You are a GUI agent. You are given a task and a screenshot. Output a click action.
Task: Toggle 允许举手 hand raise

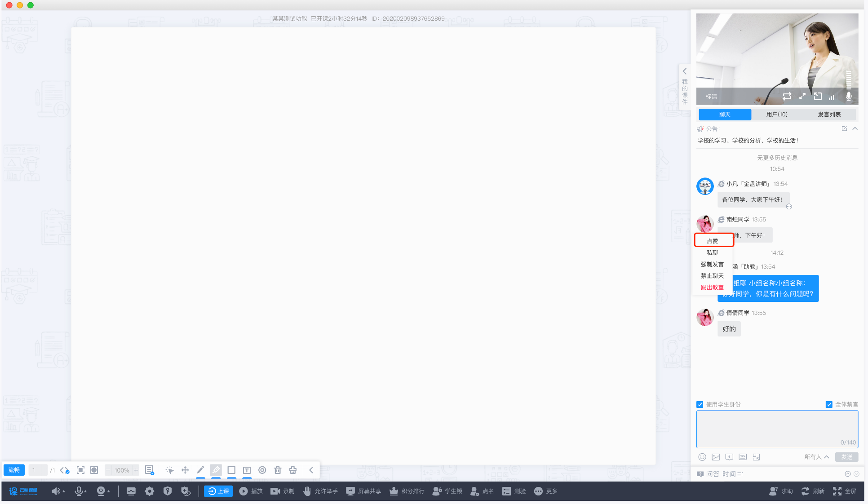point(320,491)
